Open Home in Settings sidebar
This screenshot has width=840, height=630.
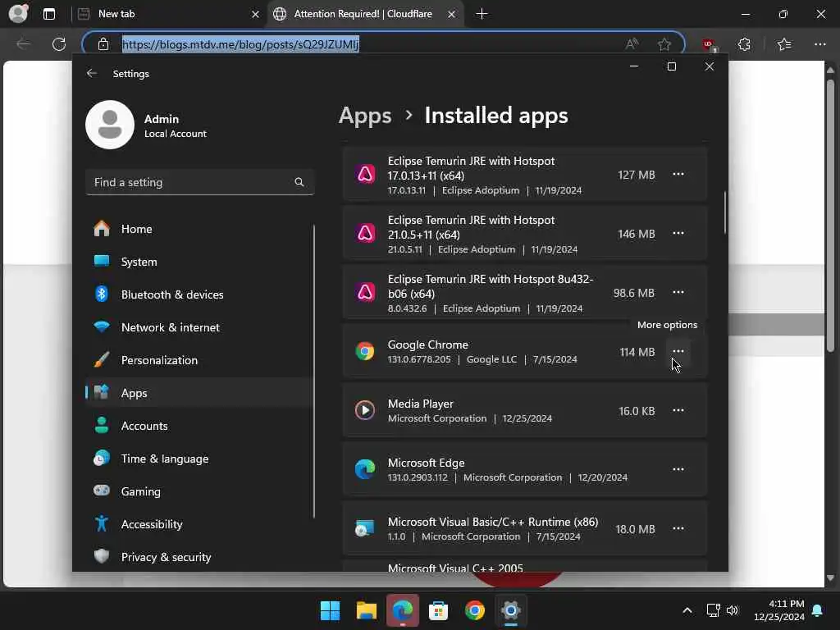tap(199, 229)
